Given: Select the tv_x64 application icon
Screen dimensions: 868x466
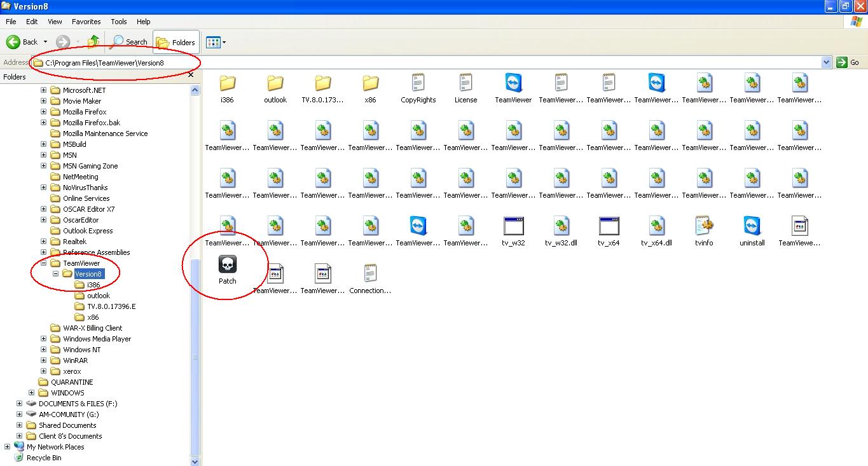Looking at the screenshot, I should (x=609, y=226).
